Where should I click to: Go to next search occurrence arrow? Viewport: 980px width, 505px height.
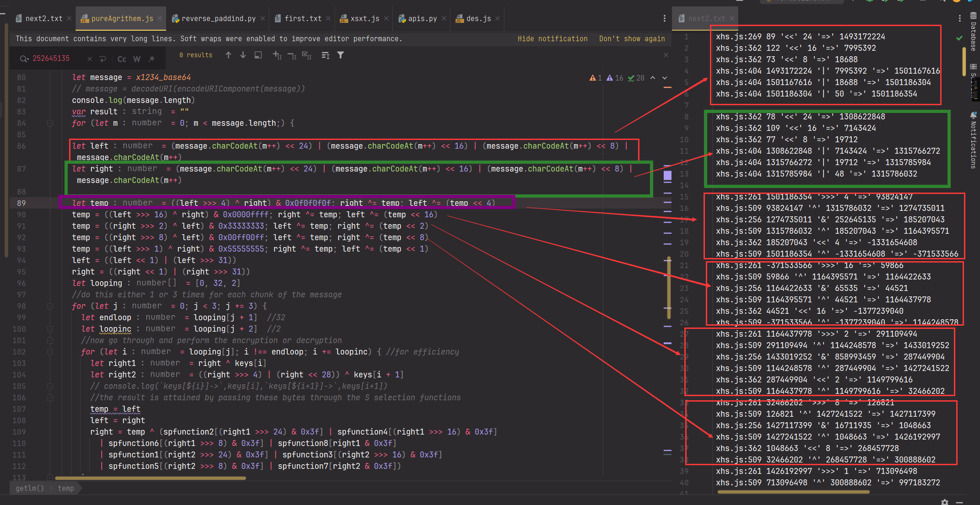pos(243,55)
